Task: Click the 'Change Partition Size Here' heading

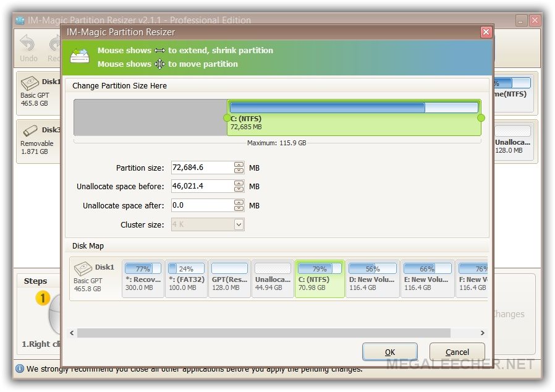Action: coord(119,86)
